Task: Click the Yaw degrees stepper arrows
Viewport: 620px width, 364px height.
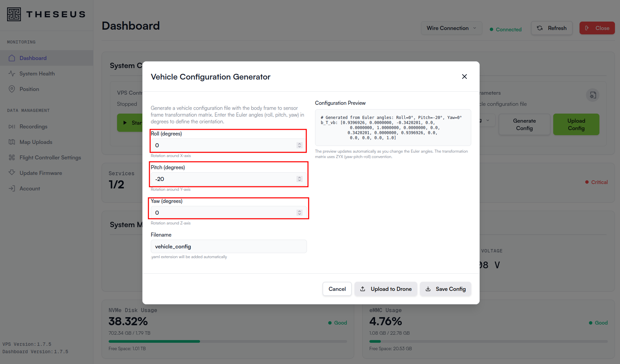Action: pos(300,213)
